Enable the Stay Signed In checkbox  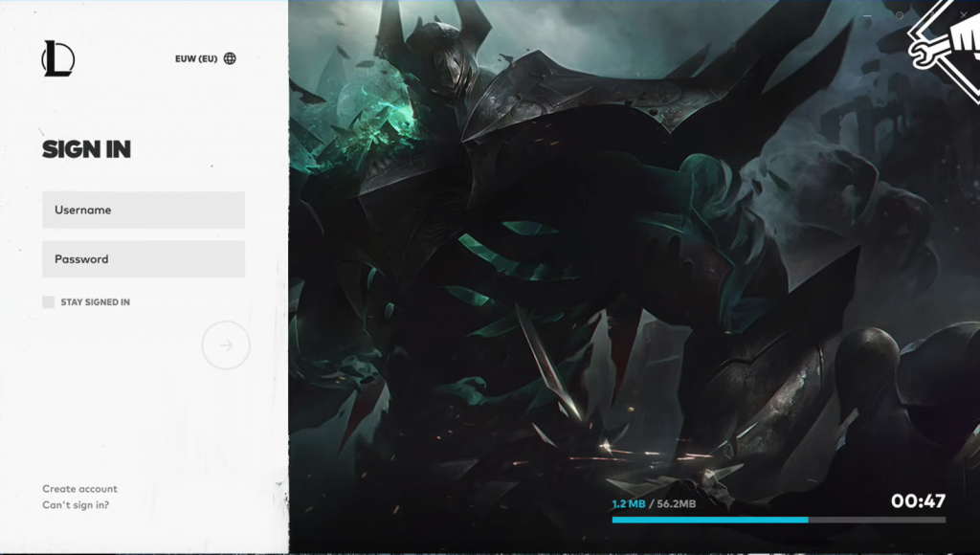[49, 302]
